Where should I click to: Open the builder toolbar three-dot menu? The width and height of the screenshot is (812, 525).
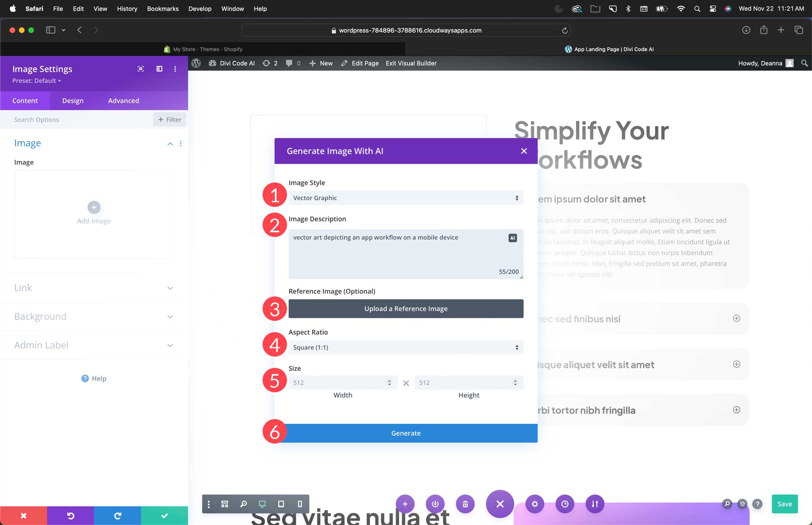click(208, 504)
